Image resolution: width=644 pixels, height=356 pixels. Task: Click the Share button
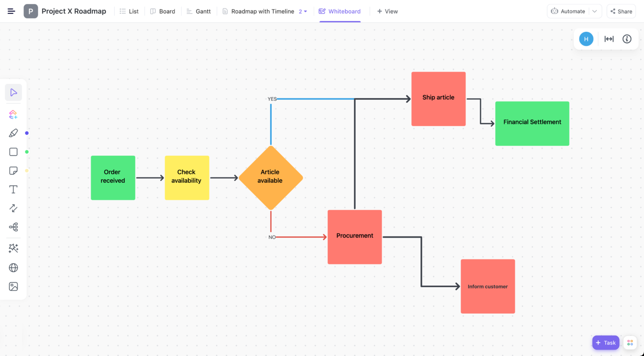click(621, 11)
